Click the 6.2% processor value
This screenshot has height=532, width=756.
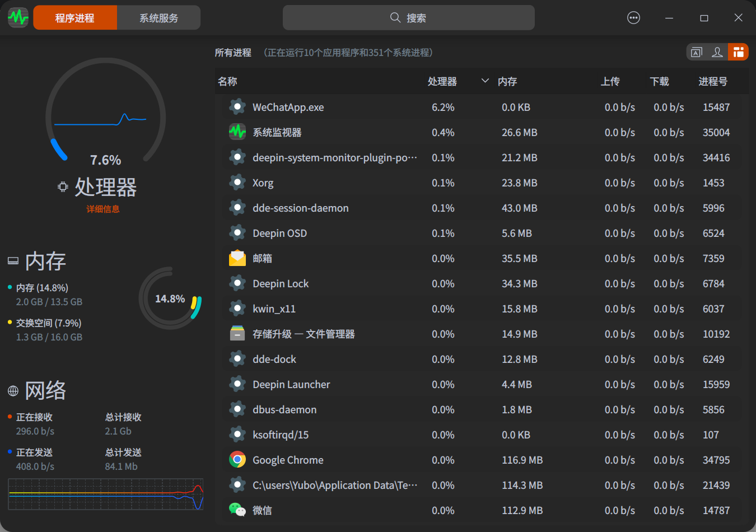click(x=443, y=108)
